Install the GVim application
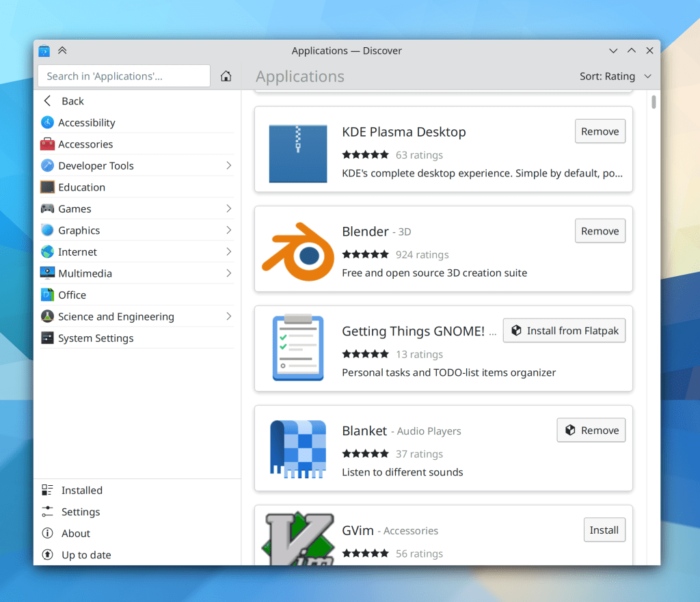 click(x=604, y=530)
